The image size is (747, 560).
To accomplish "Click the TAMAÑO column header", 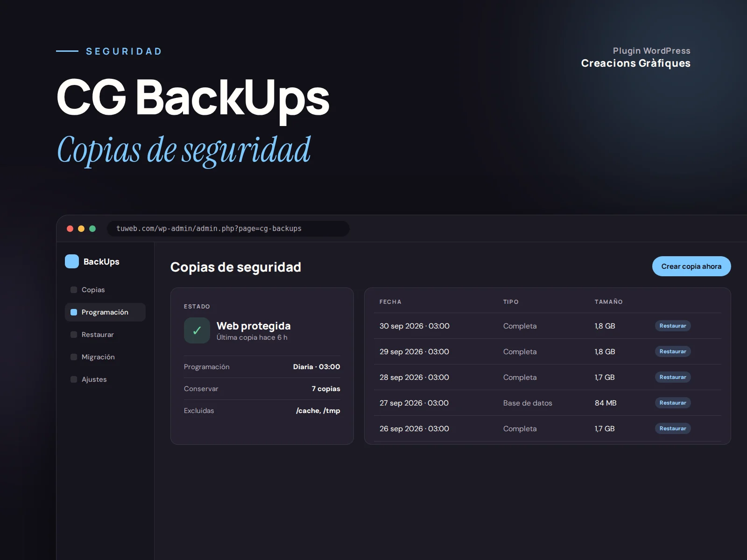I will [608, 302].
